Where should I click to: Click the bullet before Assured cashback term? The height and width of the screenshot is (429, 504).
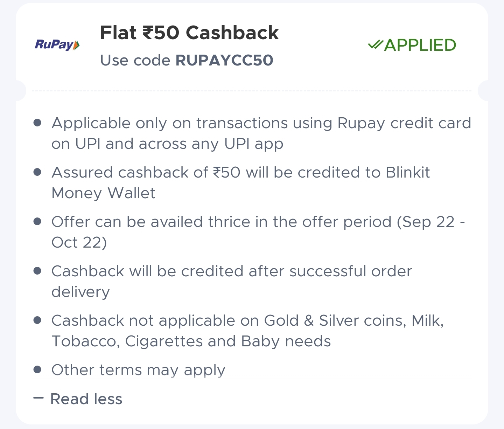(37, 172)
